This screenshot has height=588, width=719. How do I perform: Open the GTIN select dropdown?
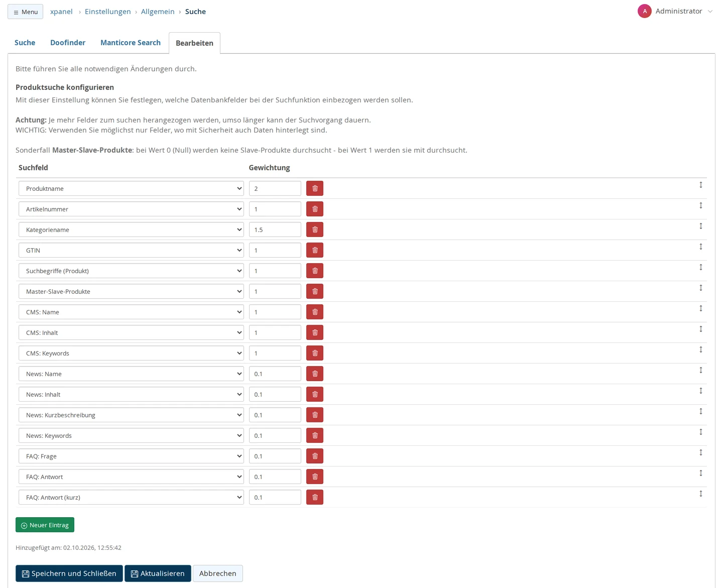131,250
